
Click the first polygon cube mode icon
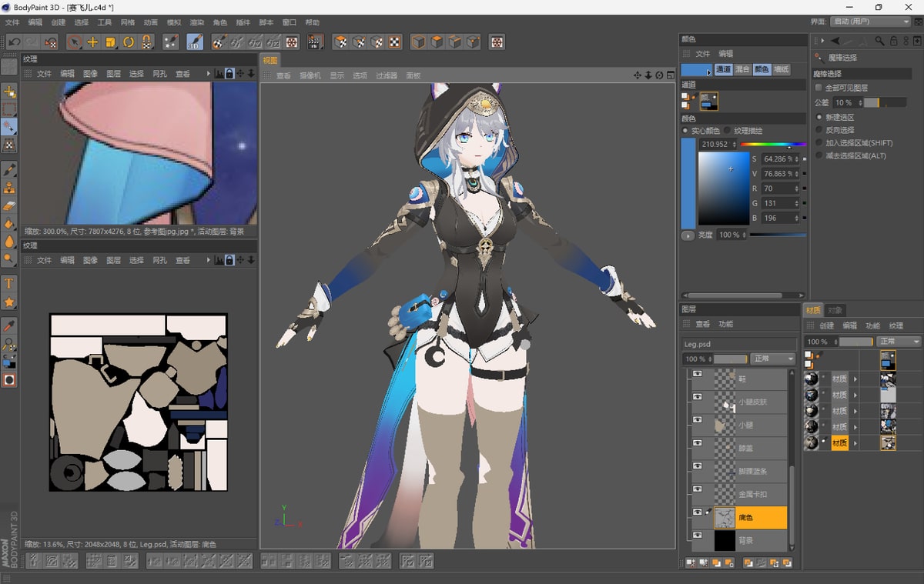click(418, 42)
